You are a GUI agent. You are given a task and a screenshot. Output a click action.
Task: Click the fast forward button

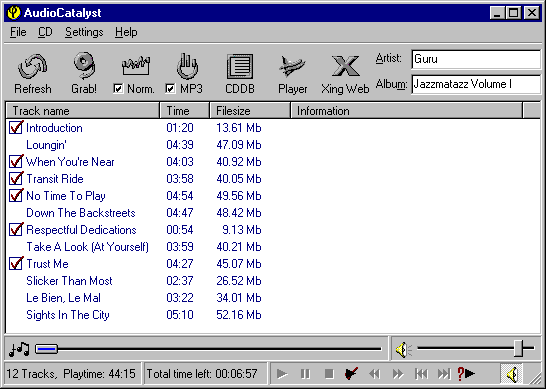pos(398,374)
